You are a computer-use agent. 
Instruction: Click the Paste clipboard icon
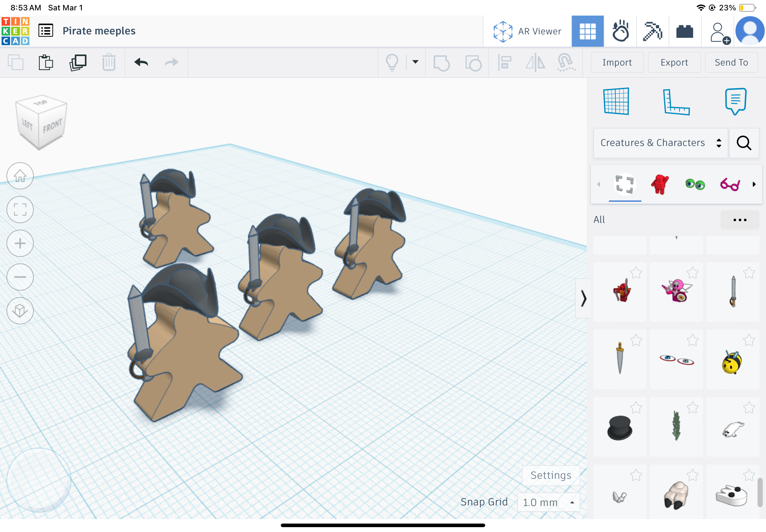pos(46,62)
